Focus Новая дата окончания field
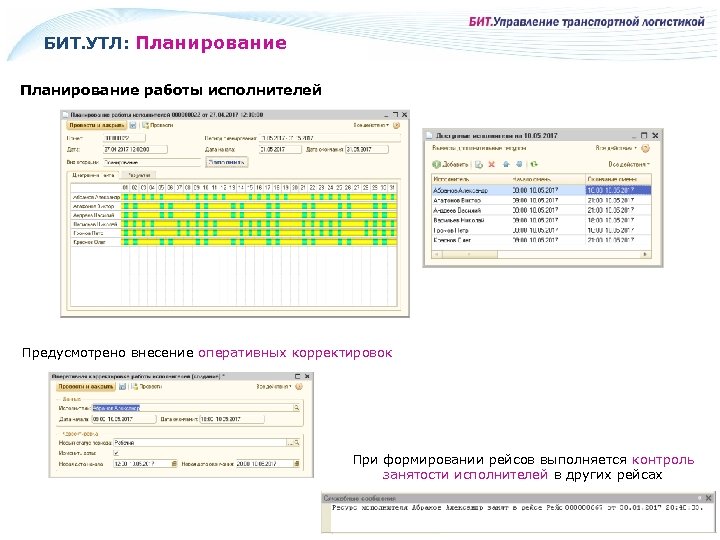The height and width of the screenshot is (540, 720). 264,464
